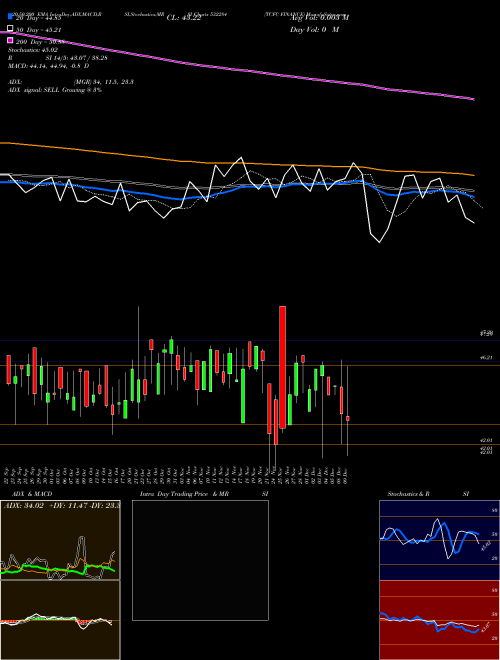Click the Stochastics & RSI panel title

428,494
